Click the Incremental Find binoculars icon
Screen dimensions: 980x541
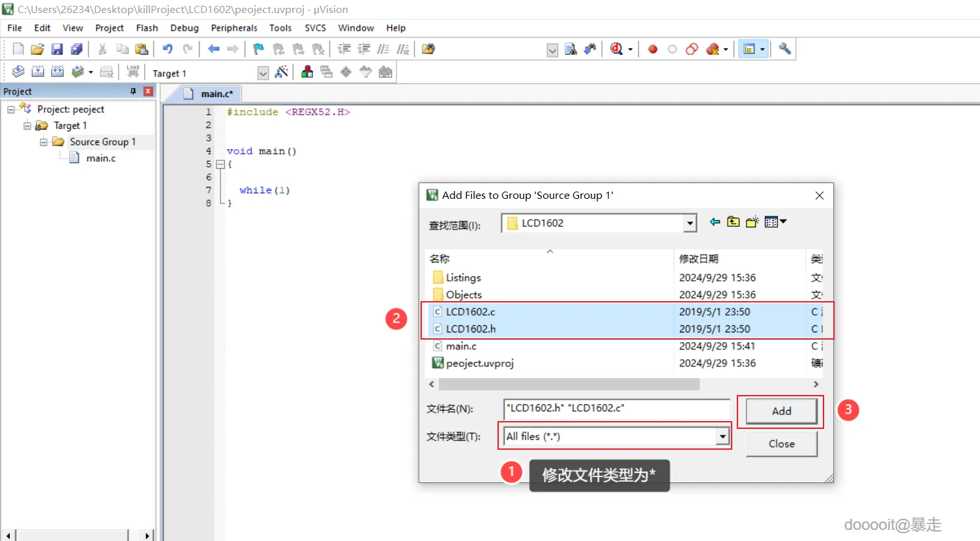[590, 49]
